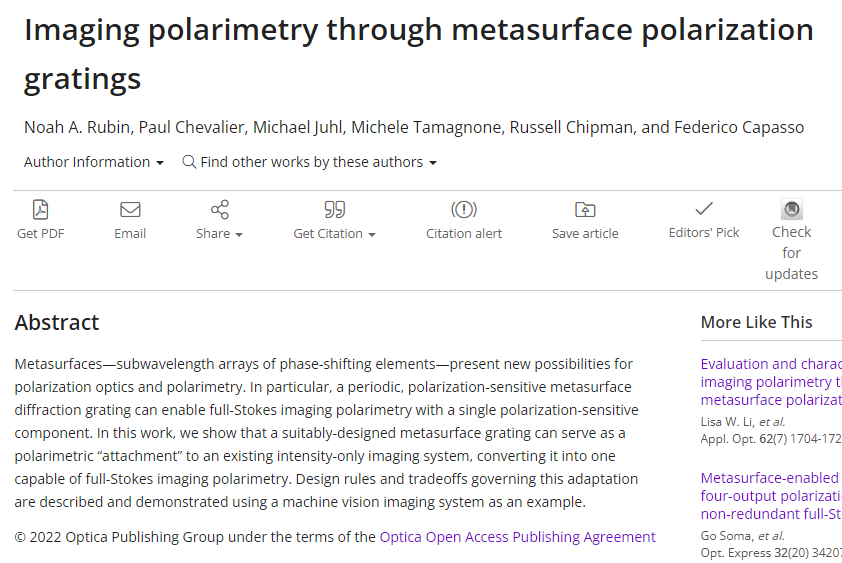Open the 'Evaluation and charac...' related article
The height and width of the screenshot is (563, 842).
pyautogui.click(x=771, y=382)
